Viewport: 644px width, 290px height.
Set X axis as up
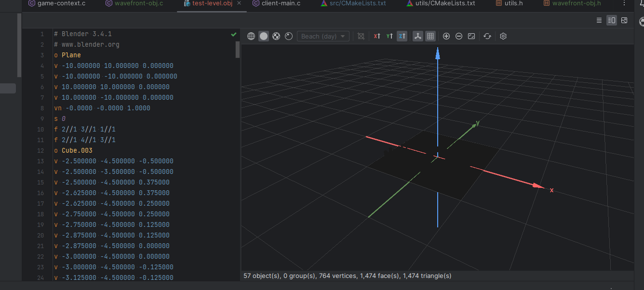click(x=377, y=36)
